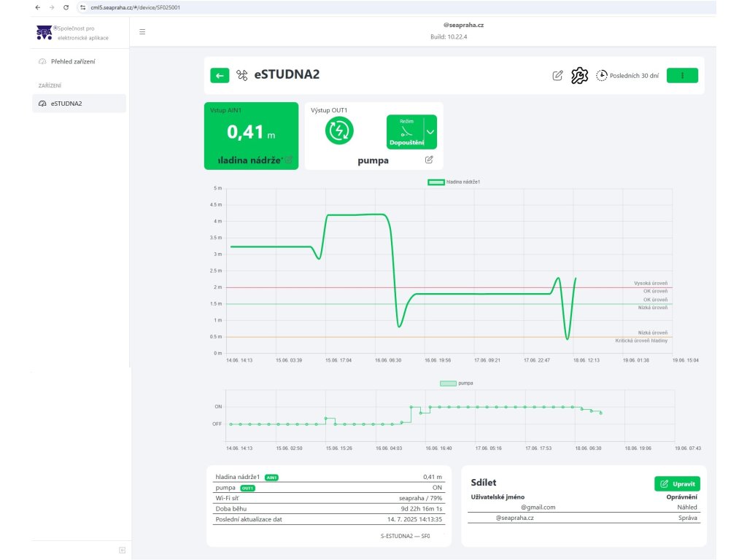Expand the Režim mode dropdown arrow

(430, 132)
